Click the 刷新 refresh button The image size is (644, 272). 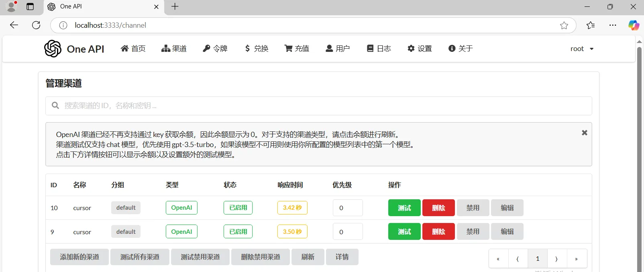tap(308, 257)
